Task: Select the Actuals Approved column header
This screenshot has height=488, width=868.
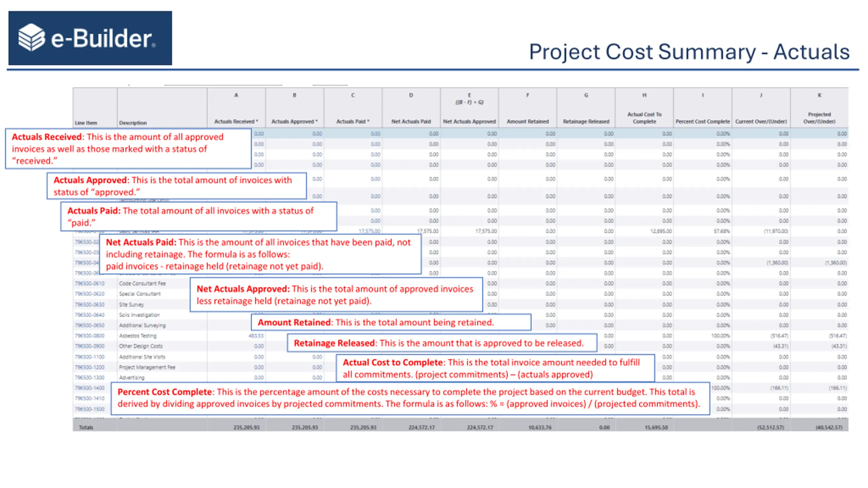Action: (x=294, y=121)
